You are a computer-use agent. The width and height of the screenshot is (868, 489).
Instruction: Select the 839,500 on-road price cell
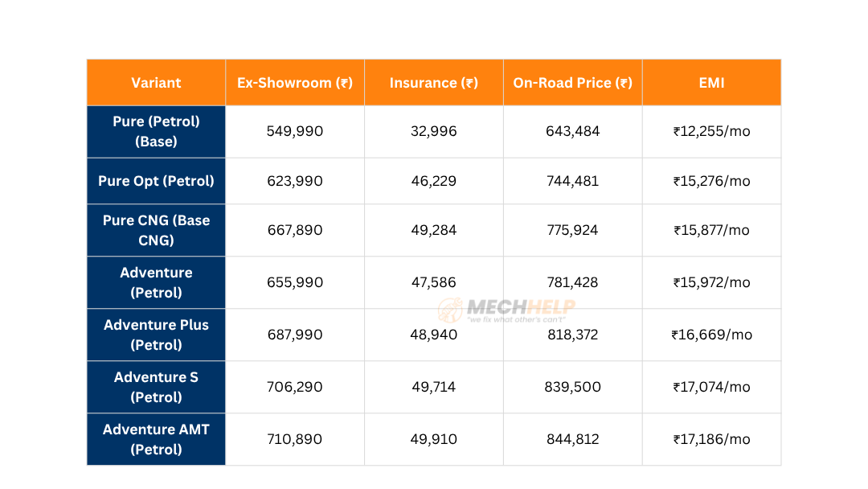pos(573,387)
